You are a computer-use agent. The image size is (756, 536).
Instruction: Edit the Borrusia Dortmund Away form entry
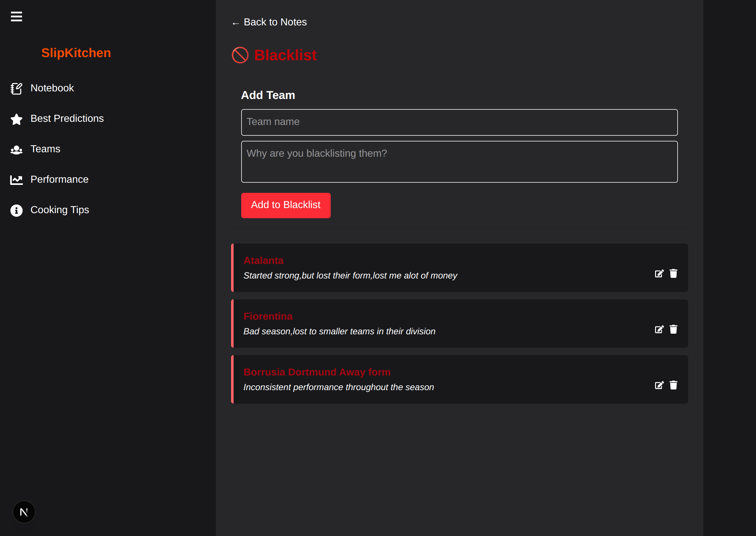[x=659, y=385]
